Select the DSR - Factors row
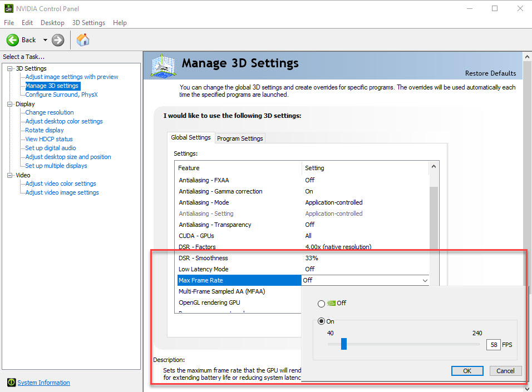Image resolution: width=532 pixels, height=392 pixels. click(303, 247)
